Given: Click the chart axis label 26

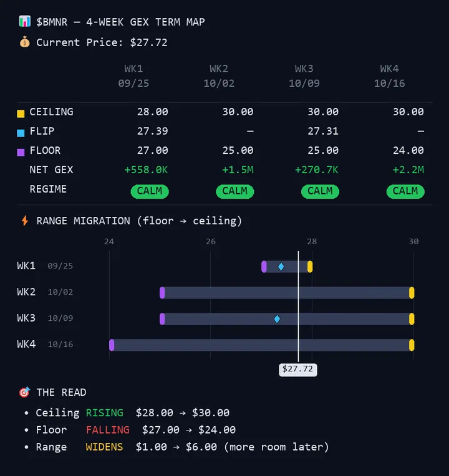Looking at the screenshot, I should [211, 241].
